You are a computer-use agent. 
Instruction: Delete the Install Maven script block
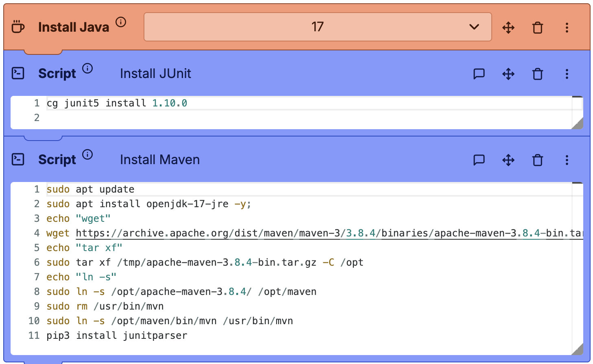537,160
